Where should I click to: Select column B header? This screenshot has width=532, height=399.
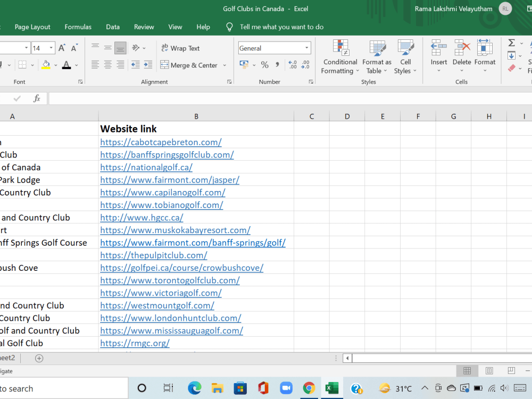click(x=196, y=117)
